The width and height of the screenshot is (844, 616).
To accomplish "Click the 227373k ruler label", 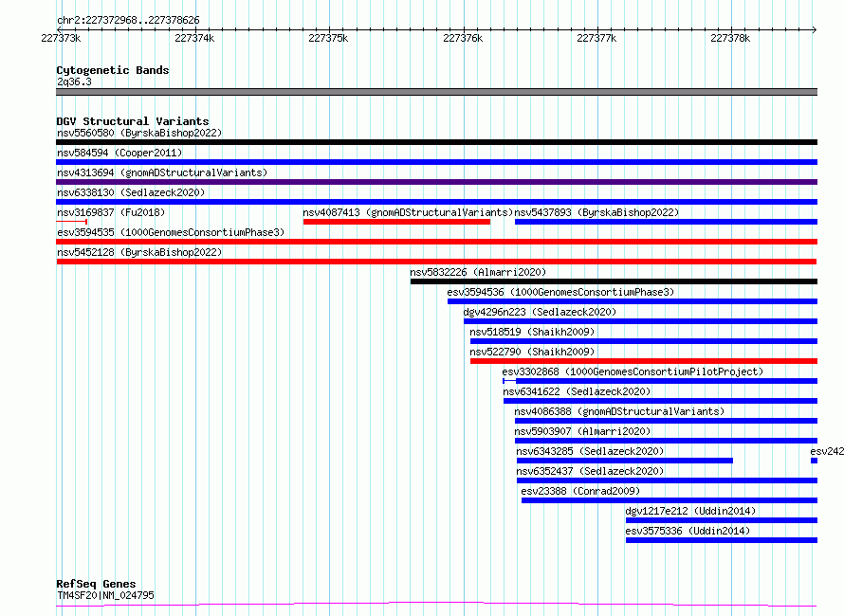I will 61,38.
